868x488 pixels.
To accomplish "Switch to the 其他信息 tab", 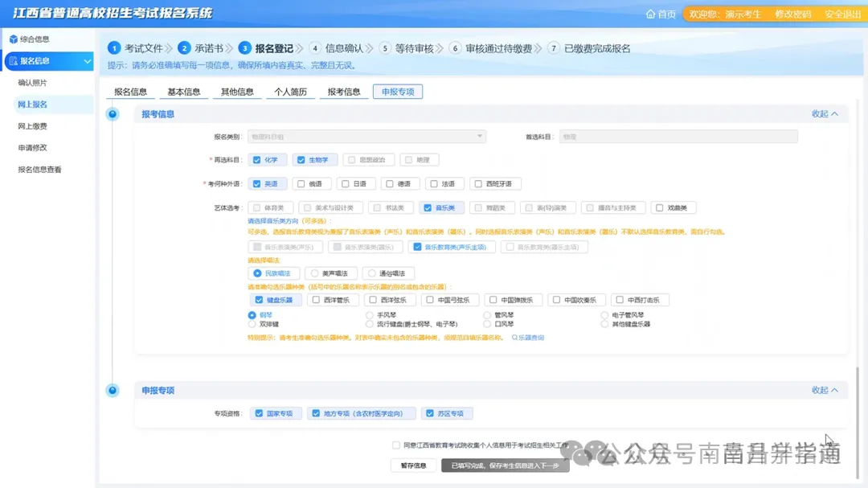I will point(237,92).
